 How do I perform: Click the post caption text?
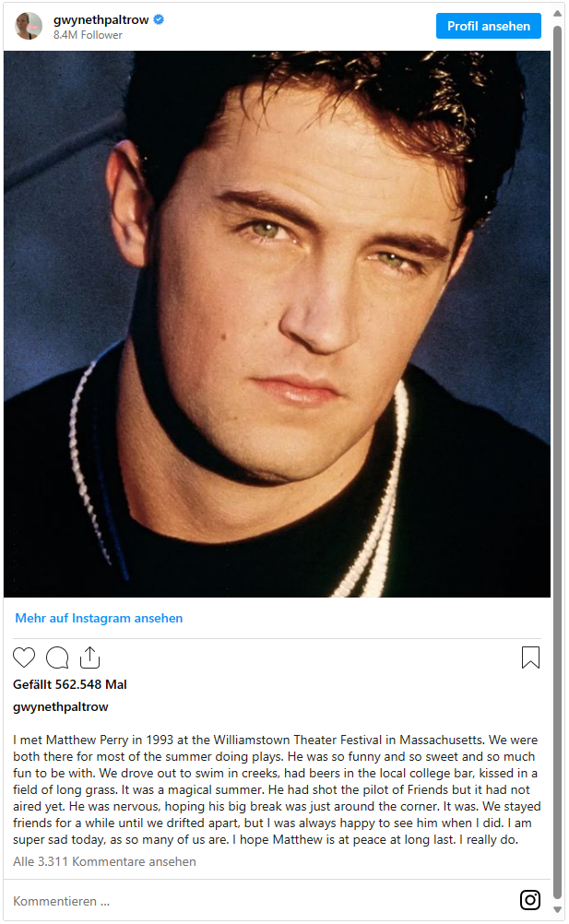[277, 789]
